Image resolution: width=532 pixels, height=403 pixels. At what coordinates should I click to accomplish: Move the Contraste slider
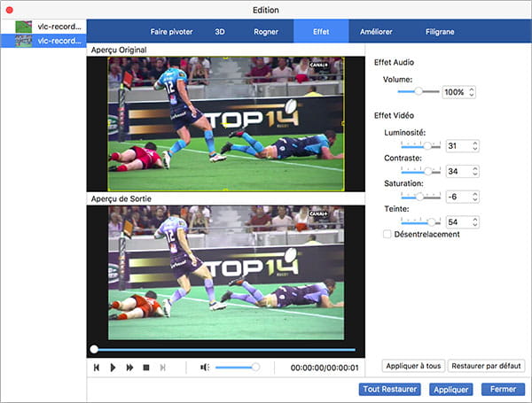click(420, 171)
